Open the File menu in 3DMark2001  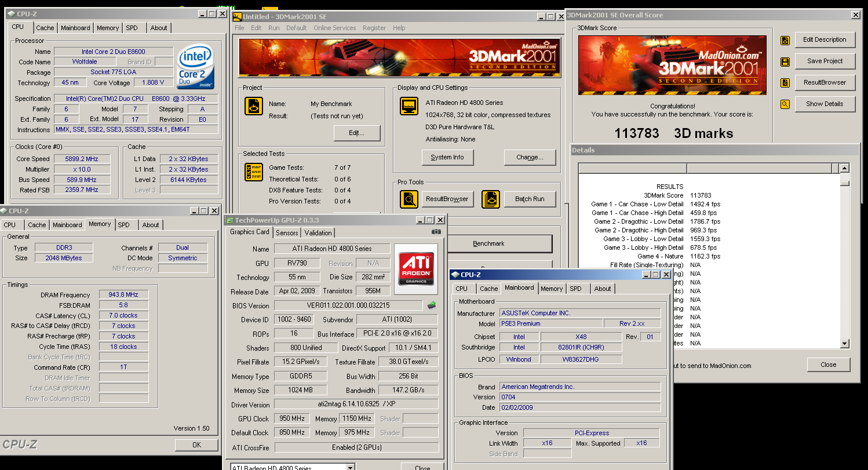click(x=239, y=28)
